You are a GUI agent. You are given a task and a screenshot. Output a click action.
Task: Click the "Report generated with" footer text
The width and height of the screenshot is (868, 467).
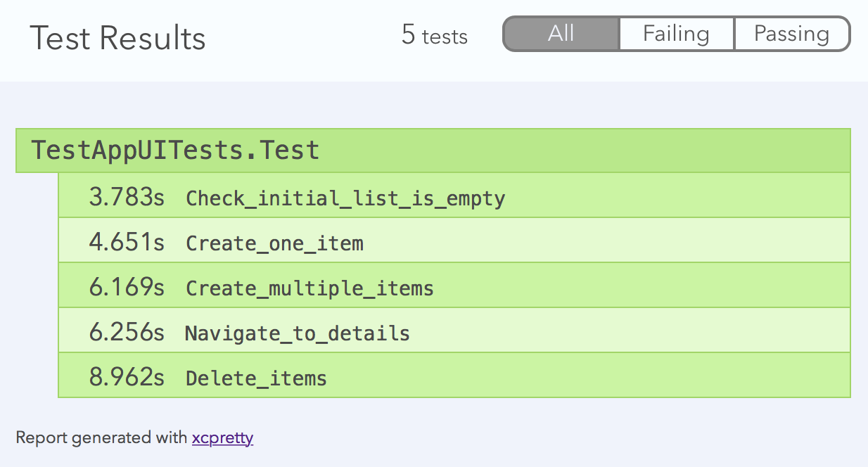click(x=102, y=437)
